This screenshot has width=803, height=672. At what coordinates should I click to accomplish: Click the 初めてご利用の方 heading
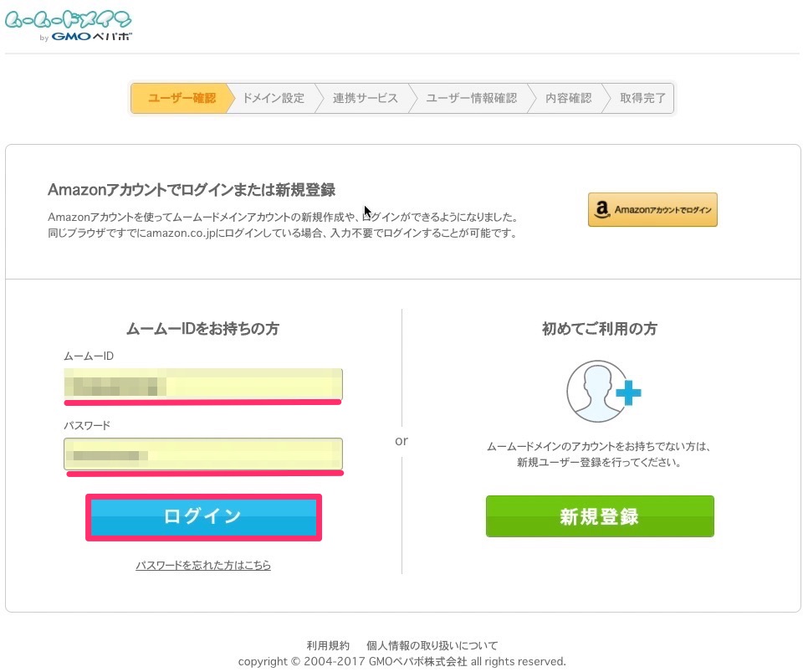point(600,328)
